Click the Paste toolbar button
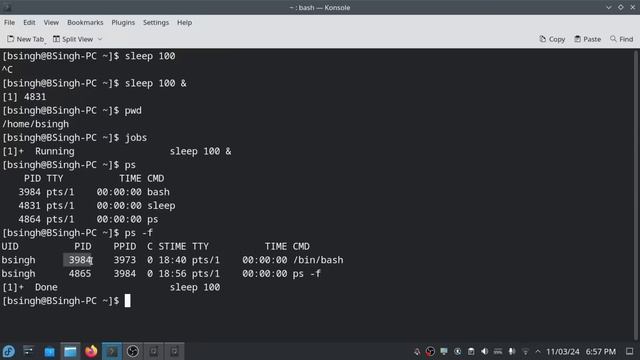This screenshot has width=640, height=360. 587,39
